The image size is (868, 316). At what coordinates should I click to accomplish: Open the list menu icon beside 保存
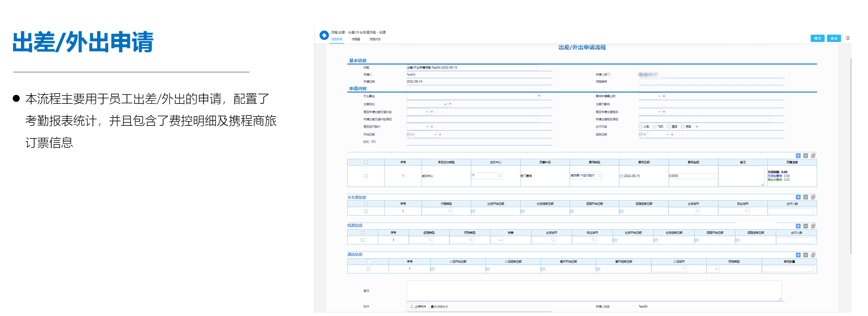click(x=848, y=38)
